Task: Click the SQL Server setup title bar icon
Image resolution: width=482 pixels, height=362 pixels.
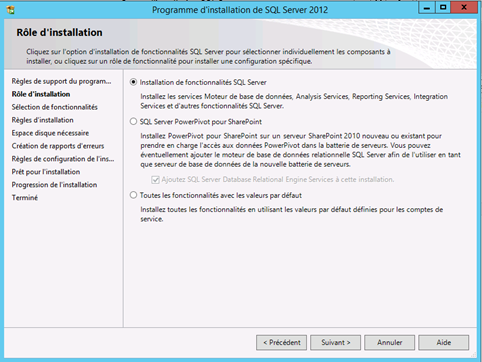Action: point(11,10)
